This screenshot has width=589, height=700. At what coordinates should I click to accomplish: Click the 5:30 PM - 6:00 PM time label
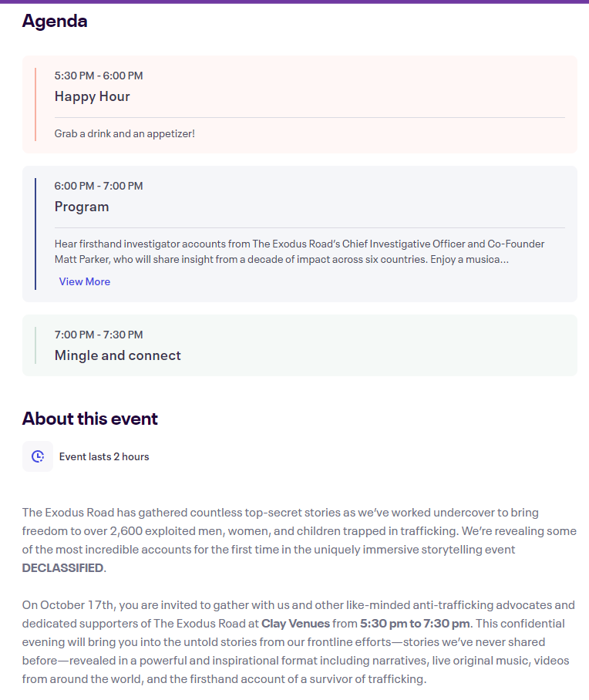coord(99,76)
